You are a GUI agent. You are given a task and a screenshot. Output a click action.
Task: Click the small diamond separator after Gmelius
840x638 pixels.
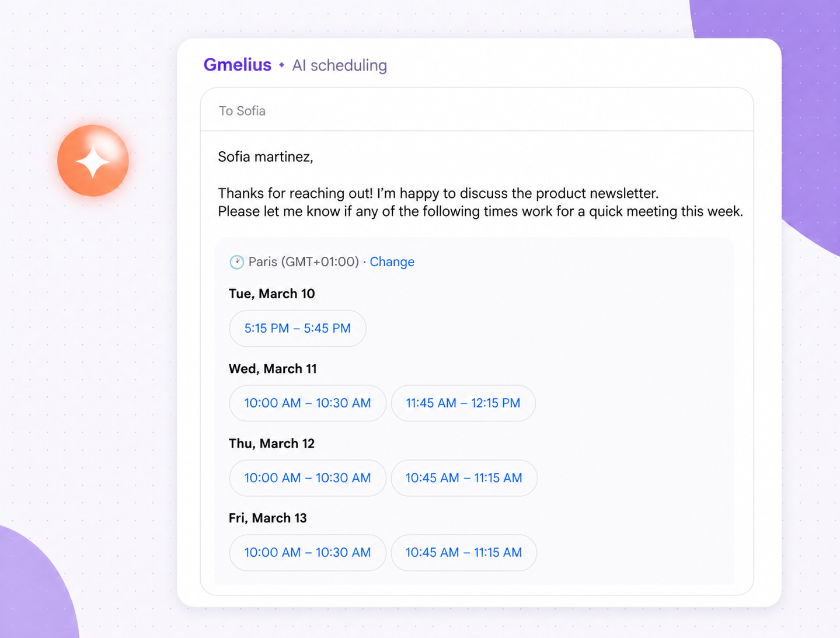coord(282,65)
